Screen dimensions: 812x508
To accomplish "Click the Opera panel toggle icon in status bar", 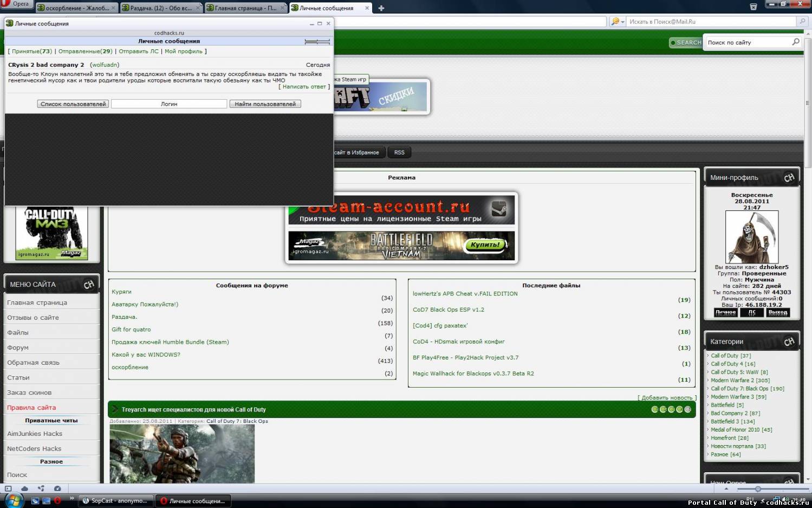I will (x=8, y=488).
